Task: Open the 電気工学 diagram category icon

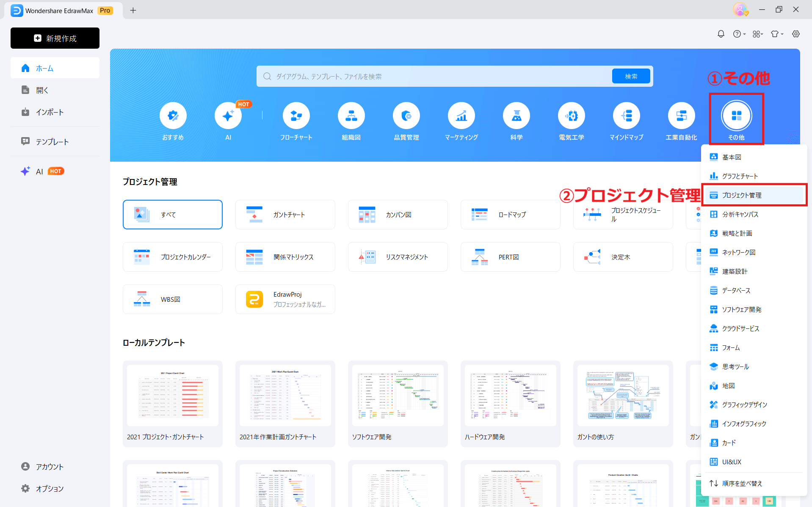Action: [x=571, y=115]
